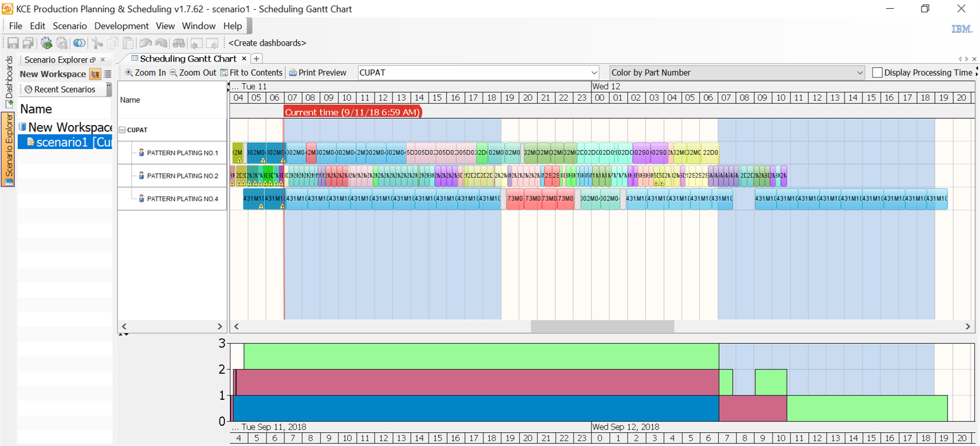Click Fit to Contents button
The height and width of the screenshot is (446, 980).
point(251,72)
